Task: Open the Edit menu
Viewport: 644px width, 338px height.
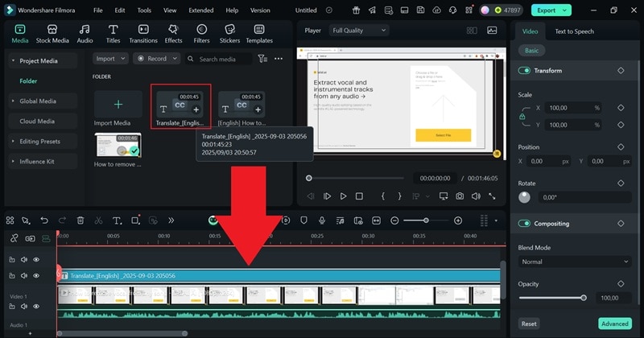Action: pyautogui.click(x=119, y=10)
